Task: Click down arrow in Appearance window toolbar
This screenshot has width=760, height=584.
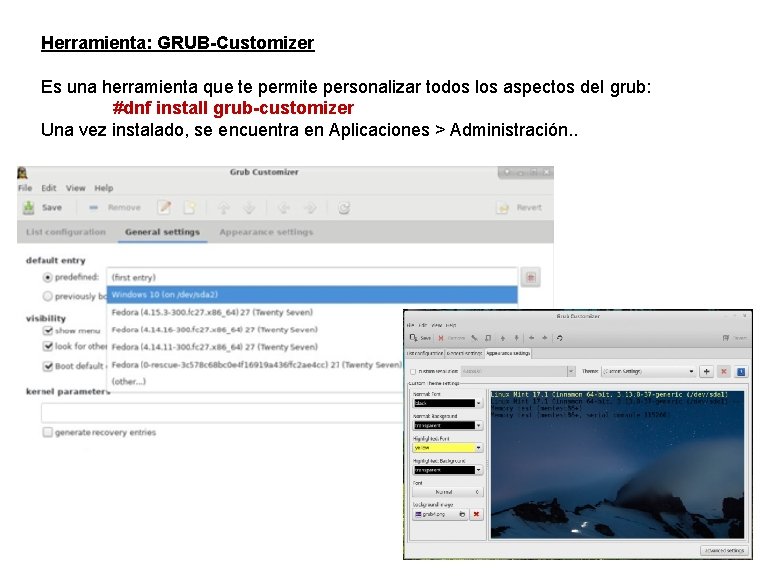Action: [x=517, y=338]
